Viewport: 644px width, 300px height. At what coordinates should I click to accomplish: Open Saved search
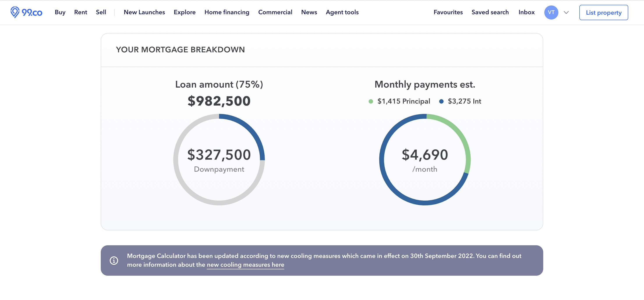pos(490,12)
